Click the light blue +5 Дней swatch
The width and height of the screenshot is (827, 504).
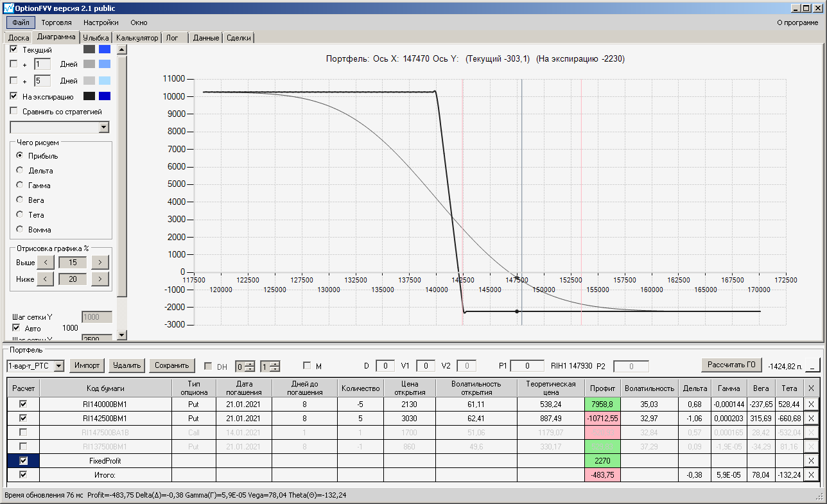tap(105, 81)
